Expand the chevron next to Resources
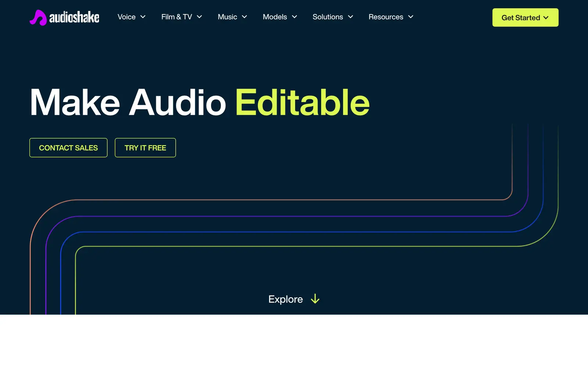The width and height of the screenshot is (588, 368). click(411, 17)
